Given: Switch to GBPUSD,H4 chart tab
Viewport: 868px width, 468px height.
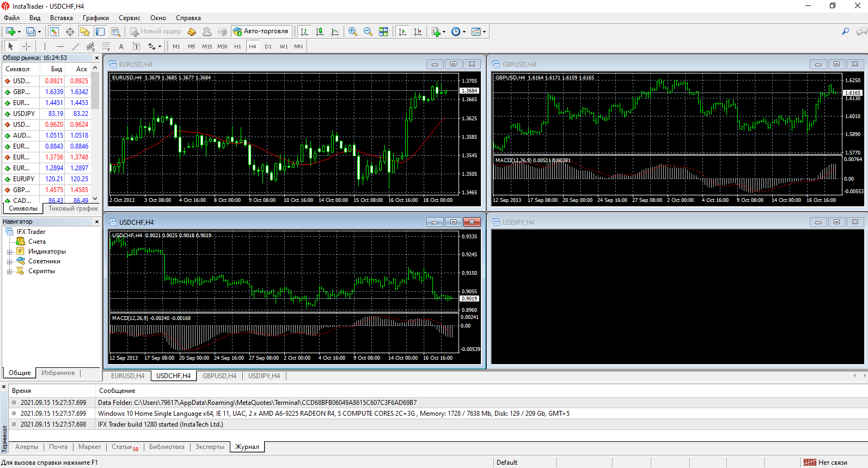Looking at the screenshot, I should pyautogui.click(x=219, y=376).
